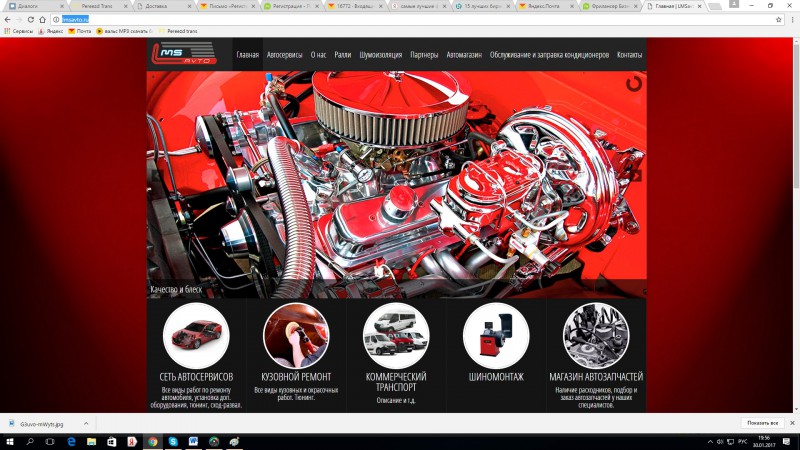800x450 pixels.
Task: Click the browser forward arrow
Action: click(19, 19)
